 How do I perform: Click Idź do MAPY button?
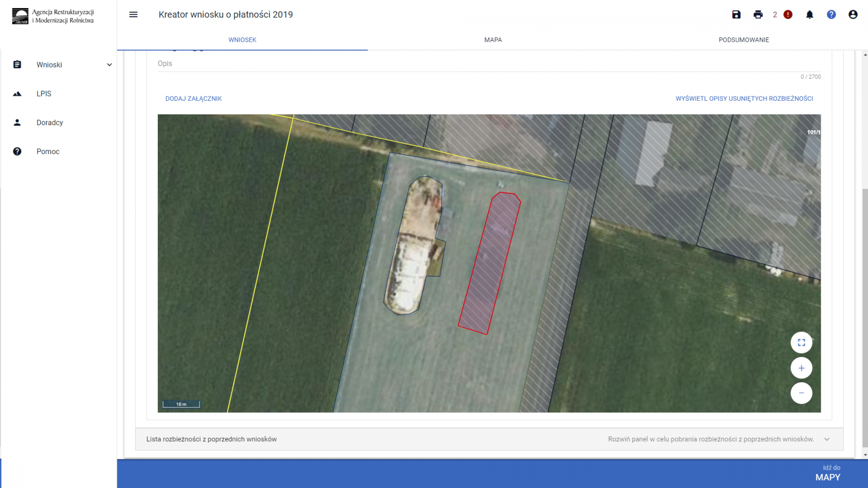click(x=827, y=473)
